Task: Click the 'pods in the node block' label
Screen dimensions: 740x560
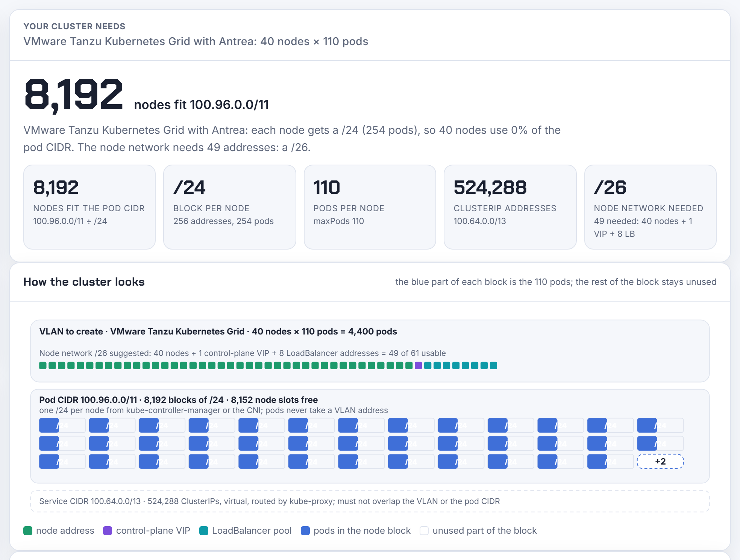Action: [362, 531]
